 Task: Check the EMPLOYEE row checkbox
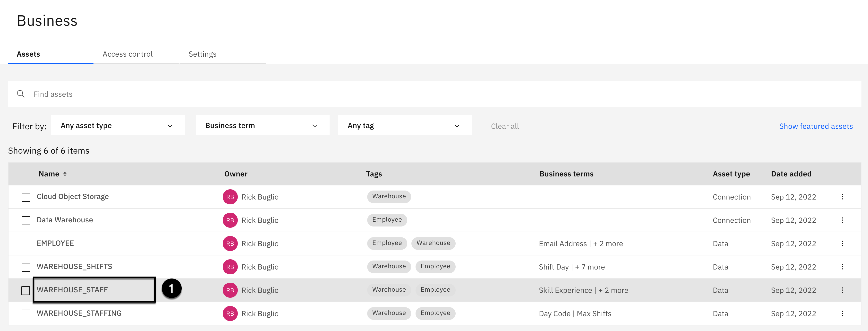tap(26, 244)
